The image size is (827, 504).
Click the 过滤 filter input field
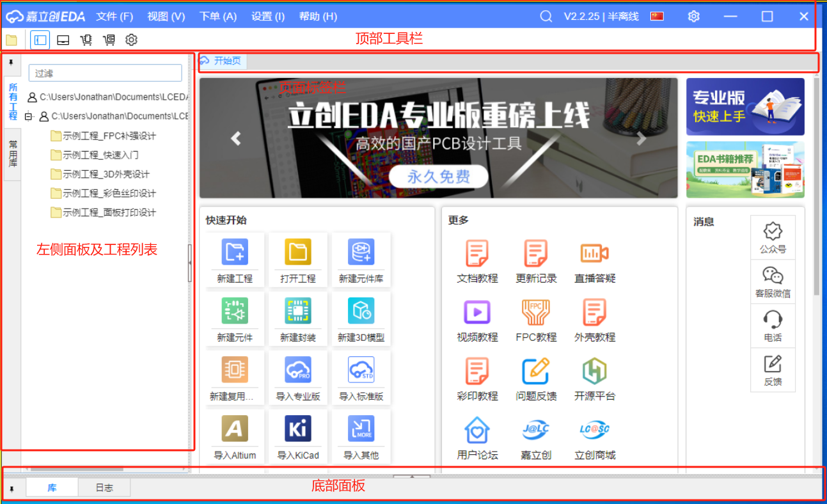coord(106,73)
